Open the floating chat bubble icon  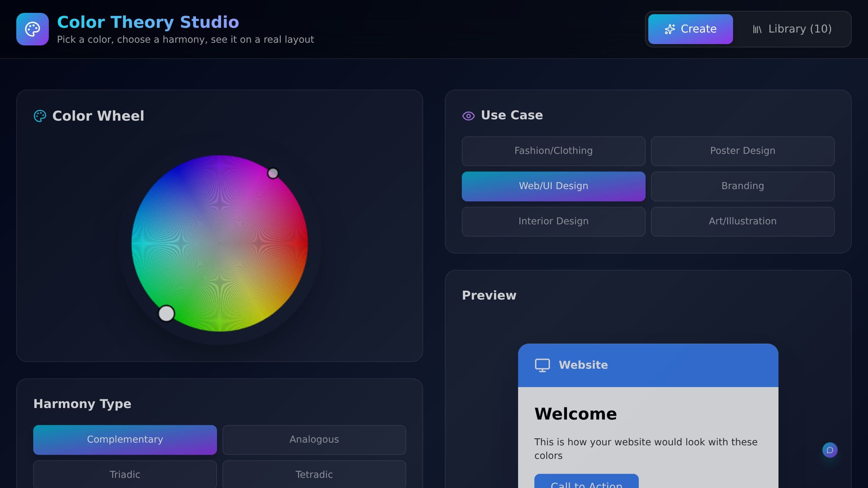click(830, 450)
